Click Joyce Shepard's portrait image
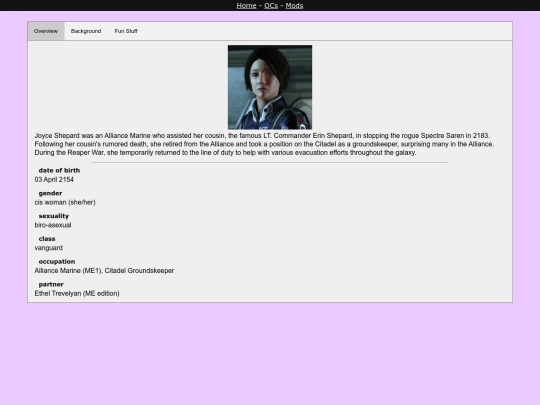Viewport: 540px width, 405px height. click(270, 87)
